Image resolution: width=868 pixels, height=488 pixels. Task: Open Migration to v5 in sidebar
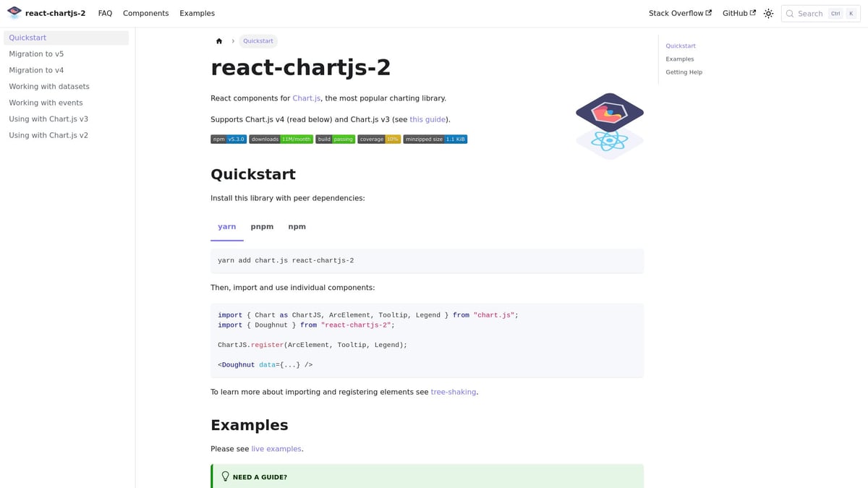click(36, 54)
